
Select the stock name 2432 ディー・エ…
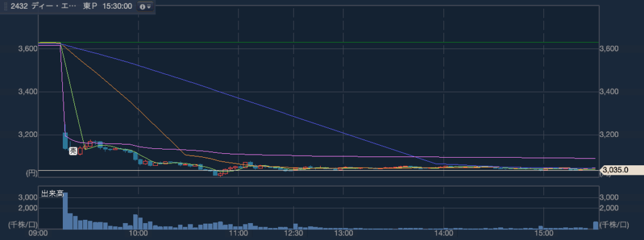tap(43, 6)
